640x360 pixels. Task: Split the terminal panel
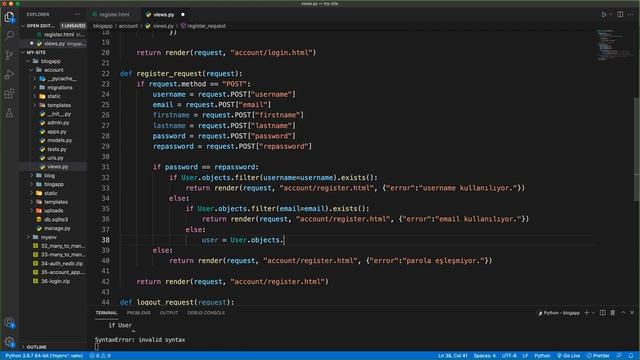[x=602, y=313]
